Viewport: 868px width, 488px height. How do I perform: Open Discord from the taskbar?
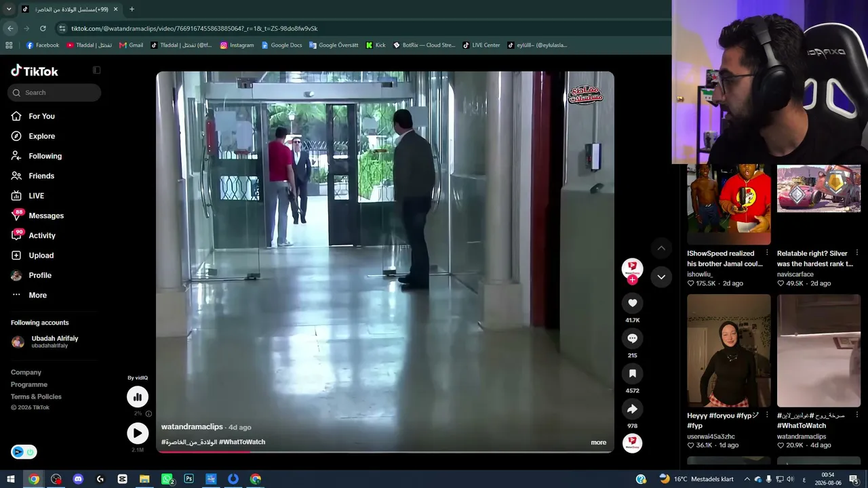tap(78, 479)
